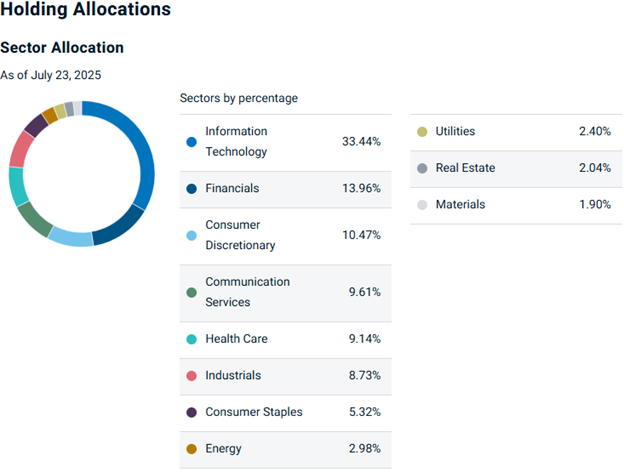
Task: Click the Utilities sector label
Action: [455, 132]
